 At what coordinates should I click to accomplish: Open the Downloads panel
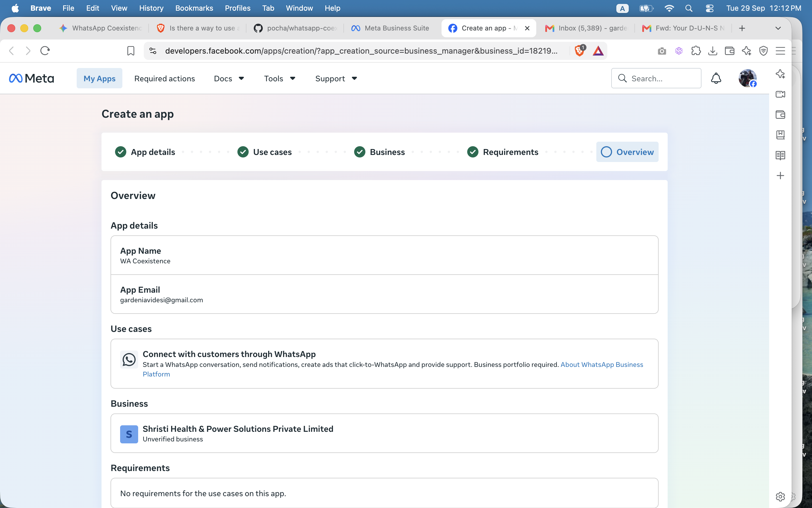point(713,51)
